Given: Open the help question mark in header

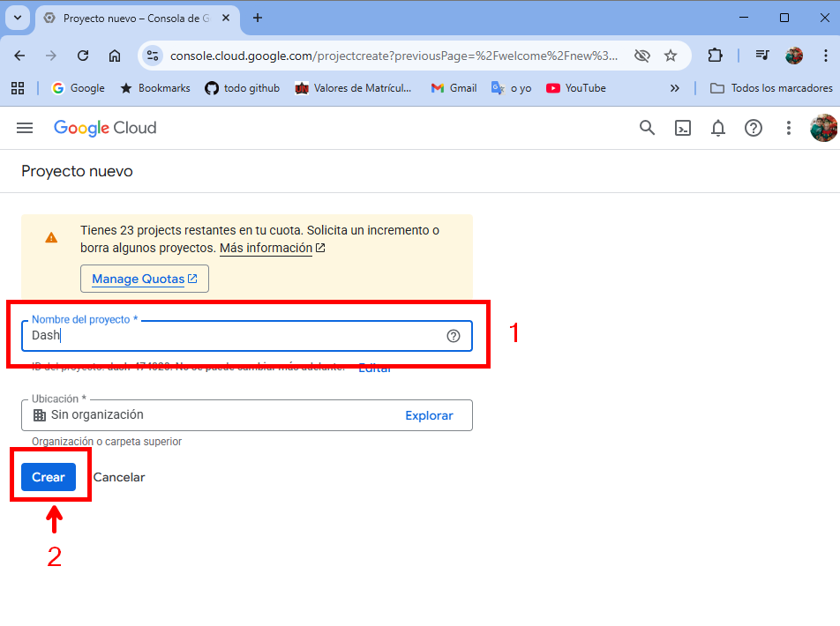Looking at the screenshot, I should click(x=754, y=128).
